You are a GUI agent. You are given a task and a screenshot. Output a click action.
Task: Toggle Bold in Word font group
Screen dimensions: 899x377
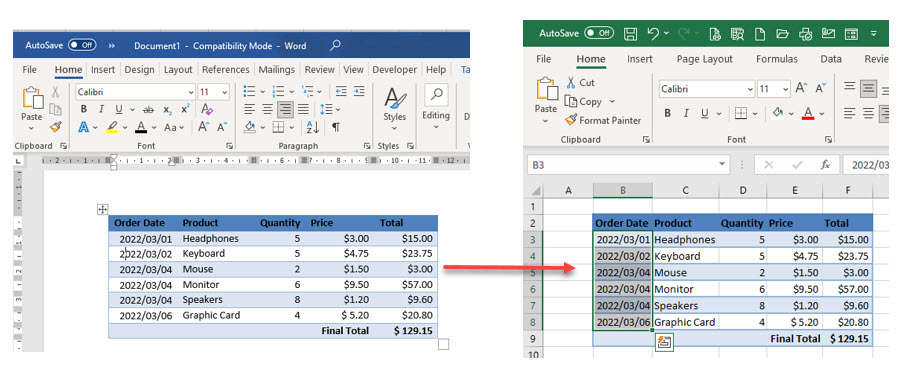[x=84, y=109]
